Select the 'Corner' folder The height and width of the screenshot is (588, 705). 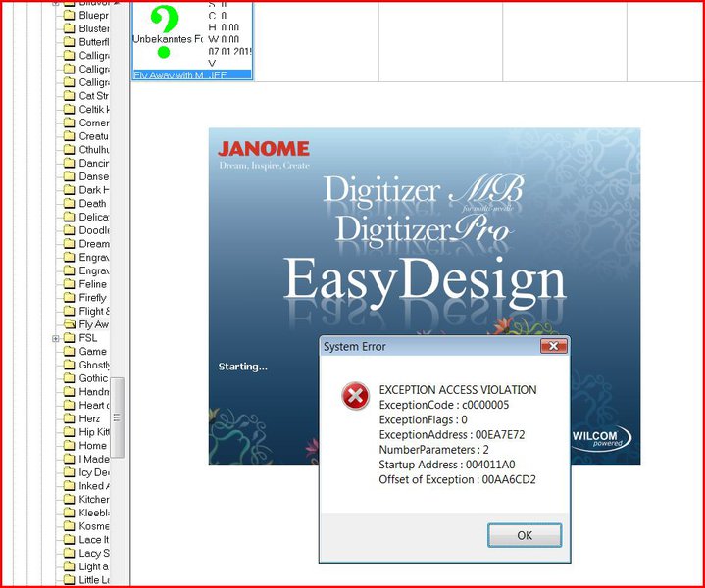(x=93, y=122)
